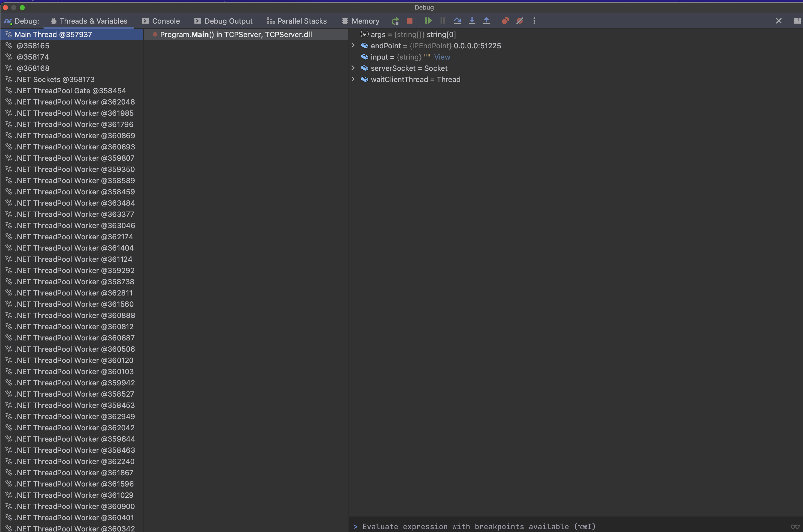Resume program execution
Screen dimensions: 803x532
428,21
